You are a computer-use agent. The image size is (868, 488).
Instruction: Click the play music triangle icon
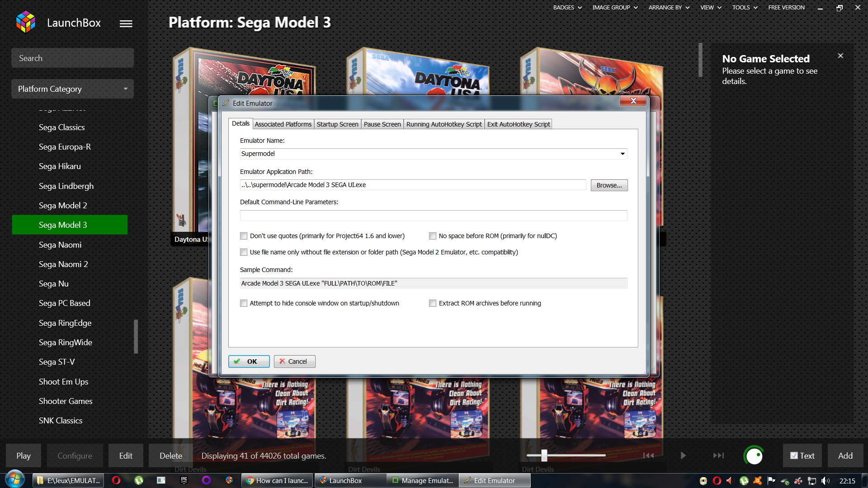point(683,455)
